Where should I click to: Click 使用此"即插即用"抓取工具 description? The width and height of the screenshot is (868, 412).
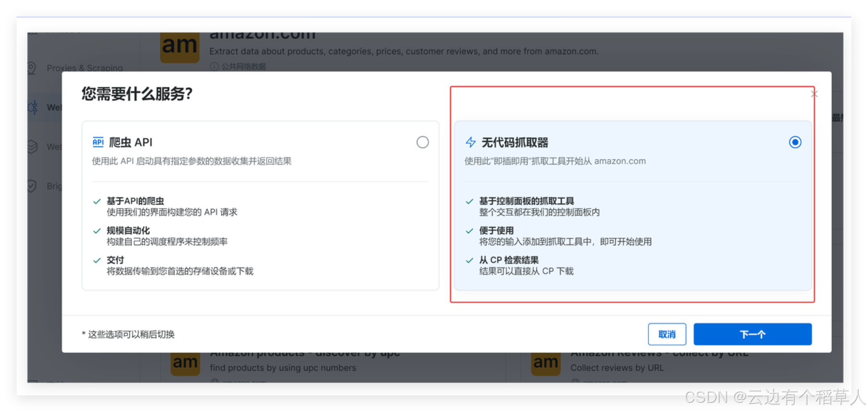tap(555, 161)
